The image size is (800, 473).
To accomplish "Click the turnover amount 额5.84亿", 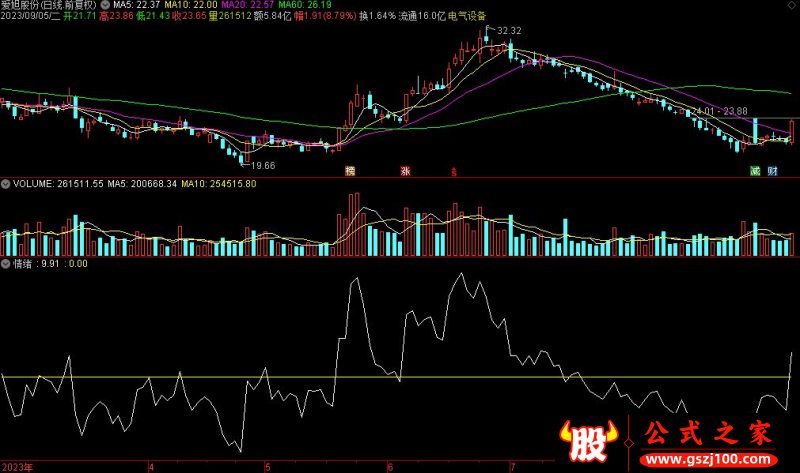I will tap(272, 16).
